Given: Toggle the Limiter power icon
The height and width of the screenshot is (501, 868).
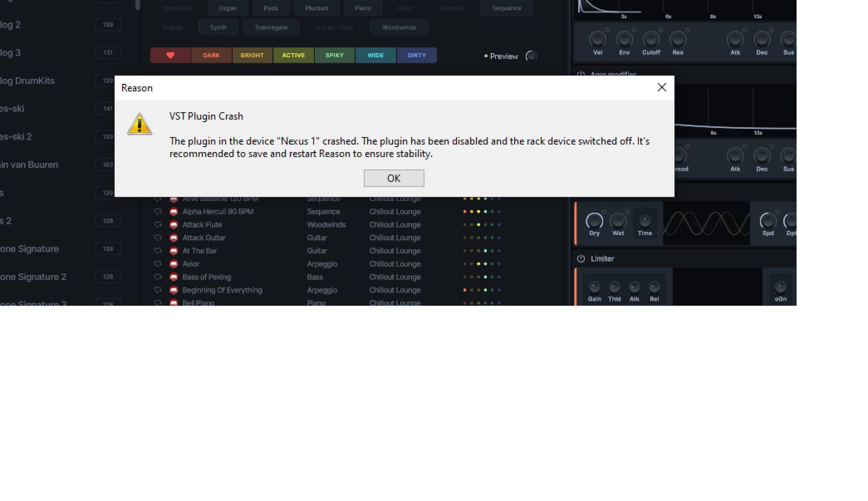Looking at the screenshot, I should click(581, 259).
